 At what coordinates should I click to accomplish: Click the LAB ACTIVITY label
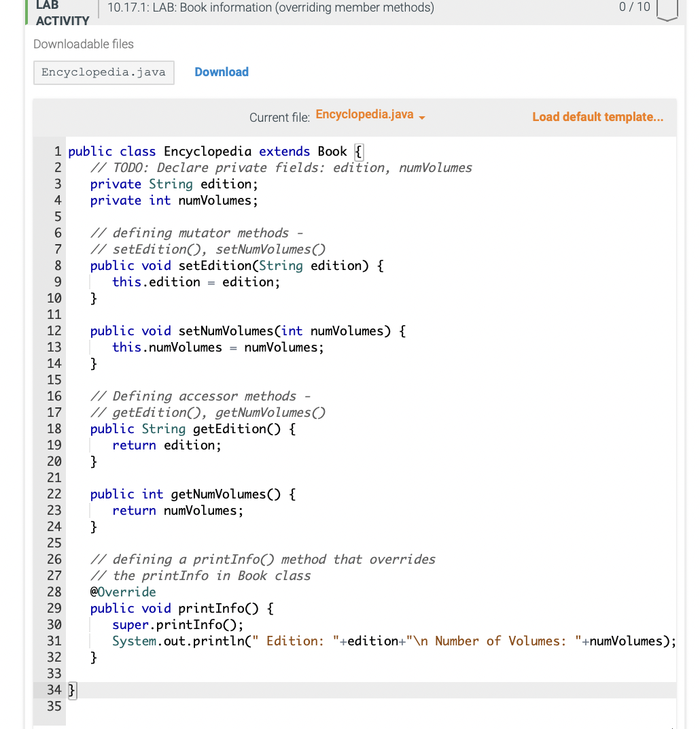(62, 14)
